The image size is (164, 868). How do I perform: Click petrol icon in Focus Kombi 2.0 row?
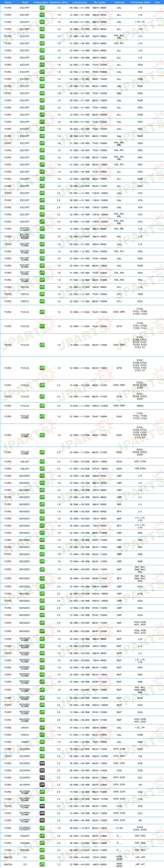(42, 452)
